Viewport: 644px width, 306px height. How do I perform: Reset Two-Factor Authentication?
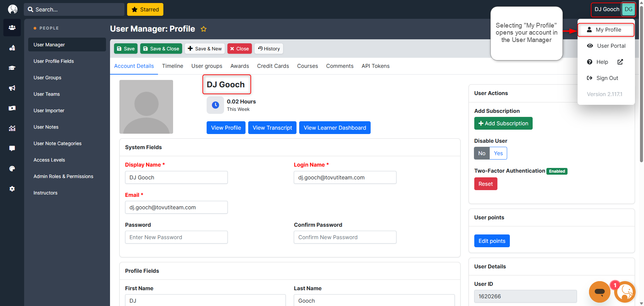click(485, 184)
